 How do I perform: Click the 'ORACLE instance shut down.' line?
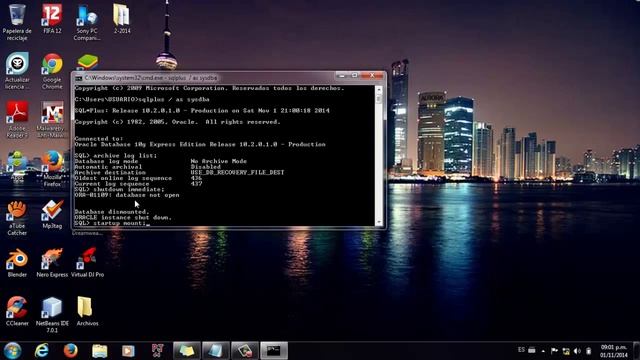[x=123, y=218]
